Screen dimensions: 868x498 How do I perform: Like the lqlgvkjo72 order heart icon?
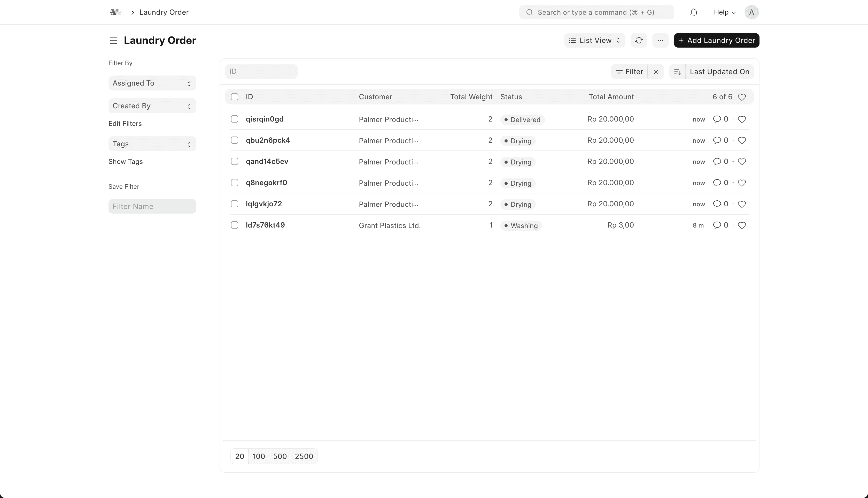point(742,204)
